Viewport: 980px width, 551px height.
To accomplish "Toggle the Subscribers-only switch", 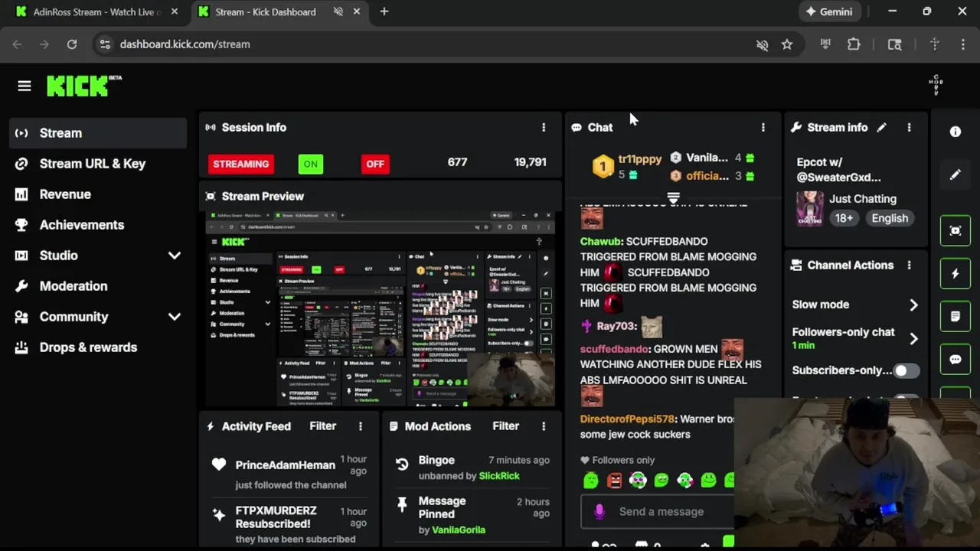I will coord(906,370).
